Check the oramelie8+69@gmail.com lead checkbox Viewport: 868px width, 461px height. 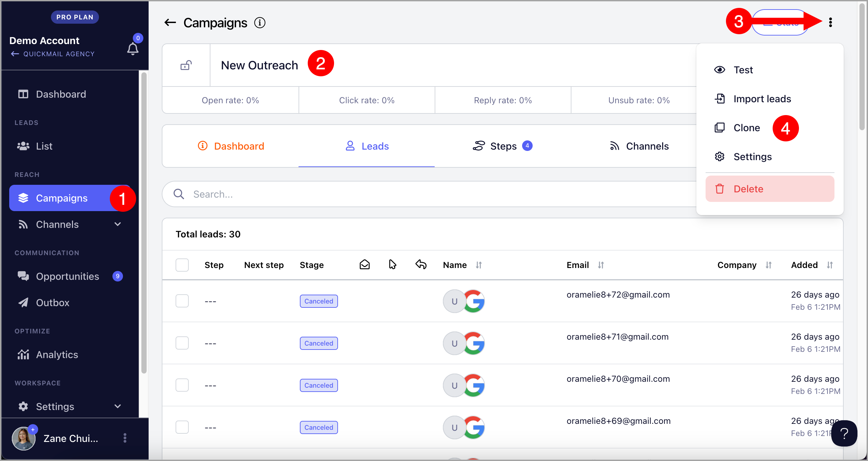pyautogui.click(x=182, y=427)
